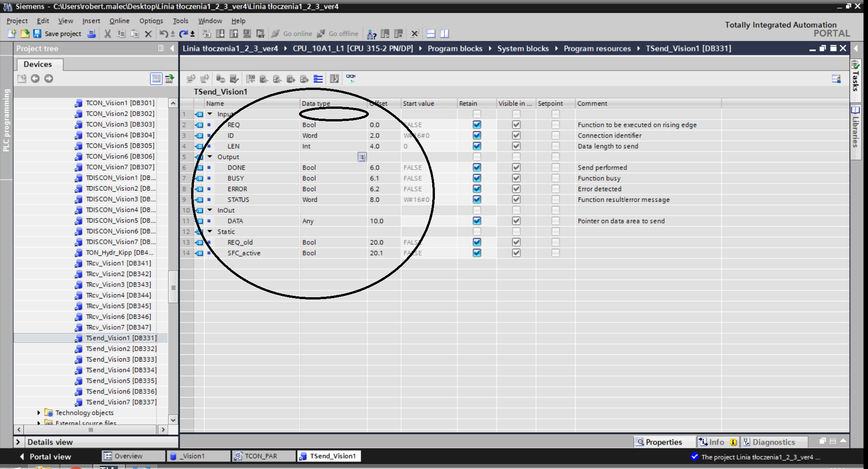Image resolution: width=868 pixels, height=469 pixels.
Task: Click the Paste icon in the toolbar
Action: coord(134,34)
